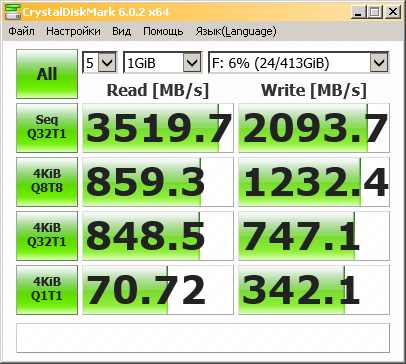
Task: Click the 4KiB Q1T1 read result 70.72
Action: [158, 290]
